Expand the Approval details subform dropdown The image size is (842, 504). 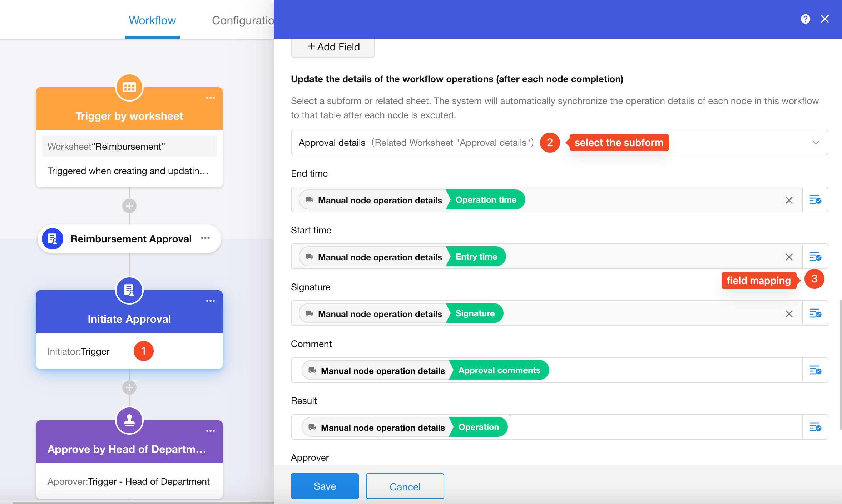click(x=816, y=143)
